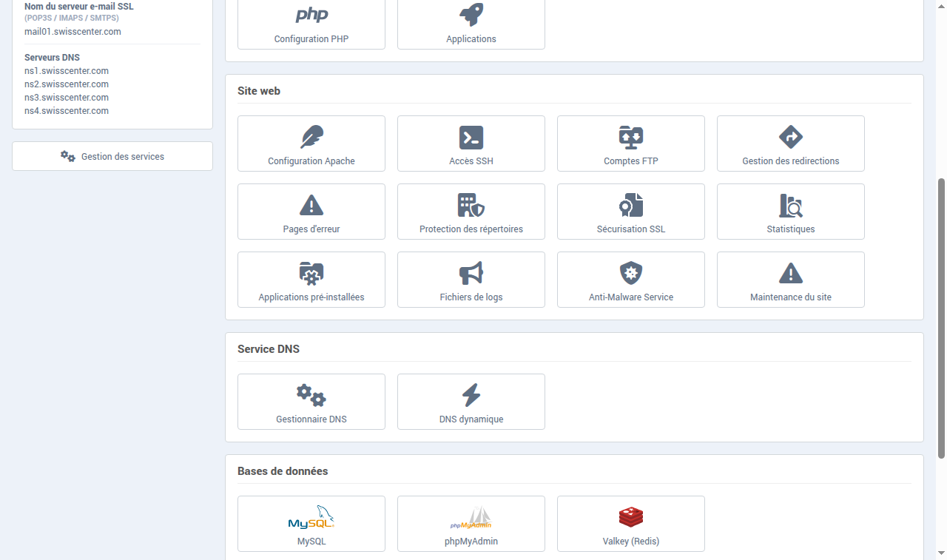Select ns1.swisscenter.com DNS server text

(x=67, y=71)
